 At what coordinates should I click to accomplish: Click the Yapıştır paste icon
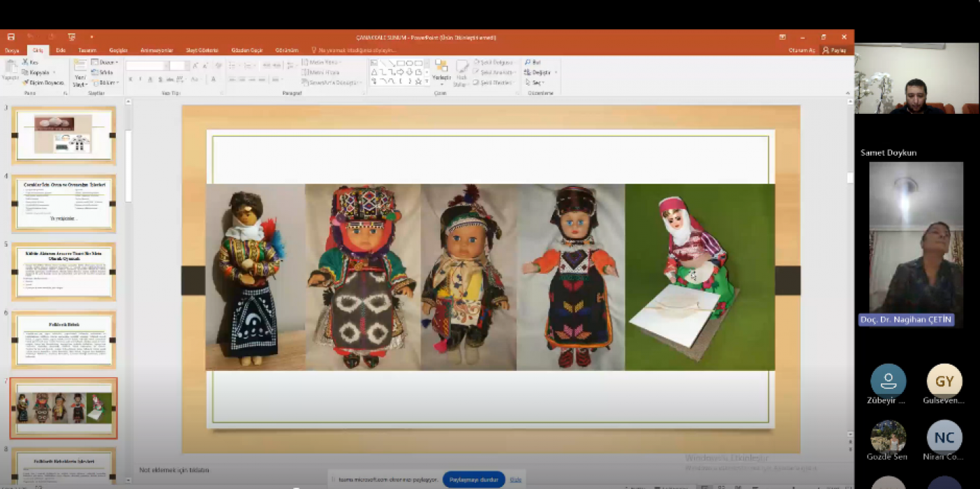point(10,68)
